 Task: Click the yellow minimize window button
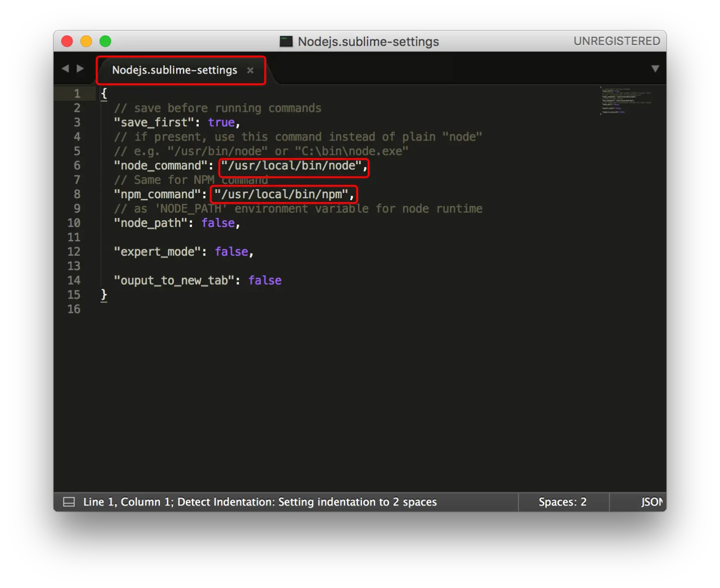86,41
